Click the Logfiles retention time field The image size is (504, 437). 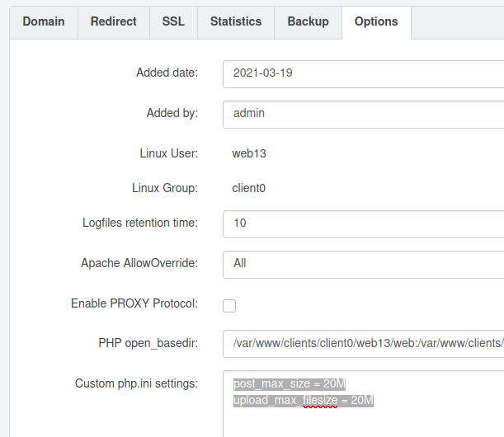363,224
